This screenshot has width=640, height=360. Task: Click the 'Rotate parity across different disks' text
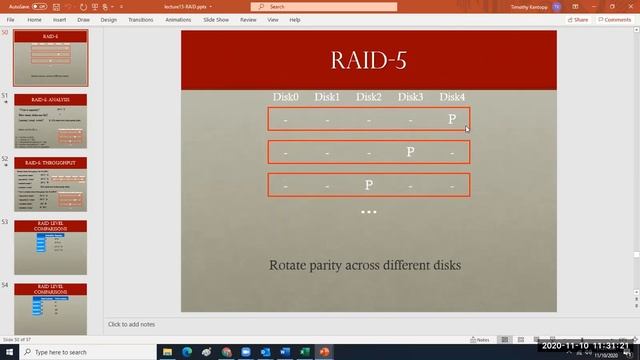click(365, 265)
